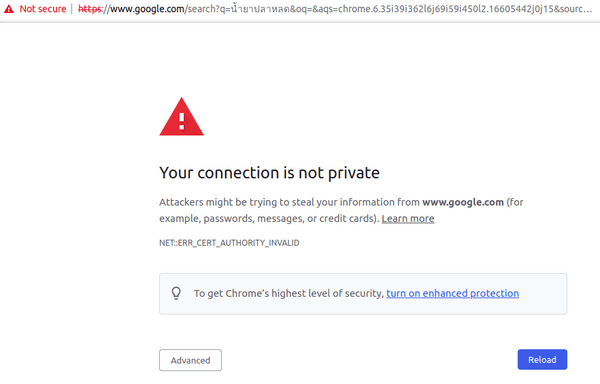The image size is (600, 384).
Task: Click the red warning icon in address bar
Action: (9, 9)
